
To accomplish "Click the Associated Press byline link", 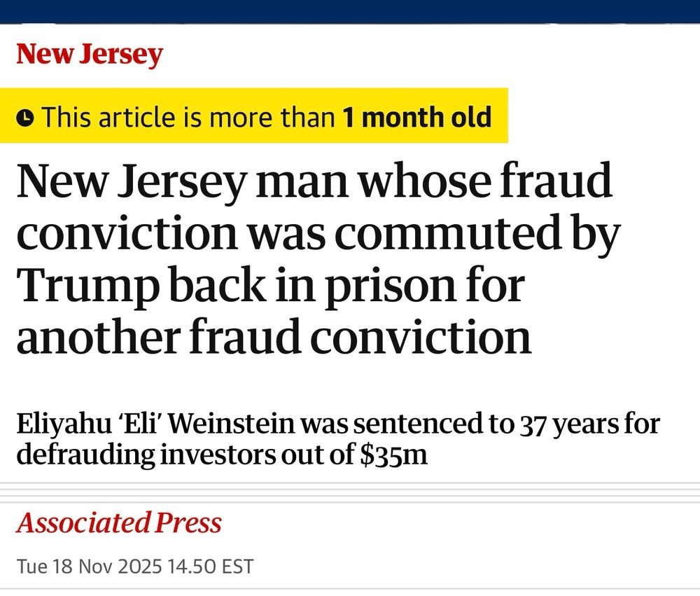I will 119,522.
